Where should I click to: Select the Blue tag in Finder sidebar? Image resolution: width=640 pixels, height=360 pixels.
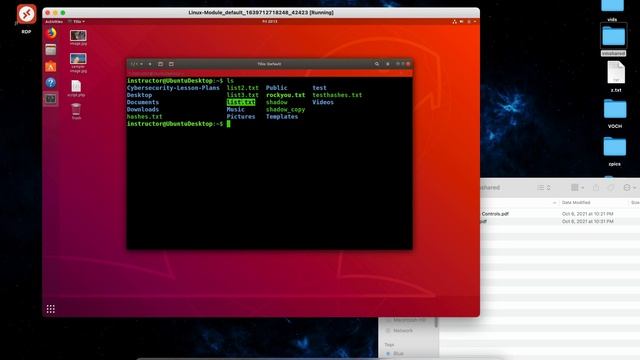[x=395, y=353]
